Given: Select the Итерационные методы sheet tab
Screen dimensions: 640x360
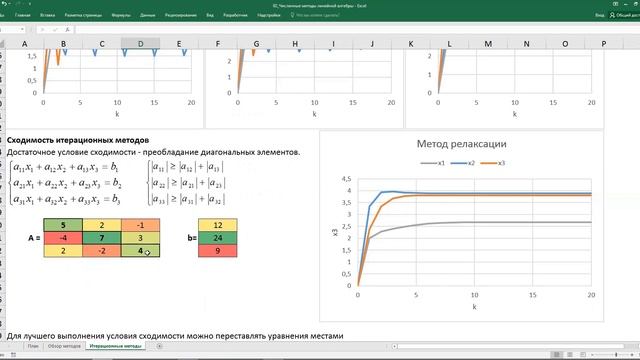Looking at the screenshot, I should (116, 346).
